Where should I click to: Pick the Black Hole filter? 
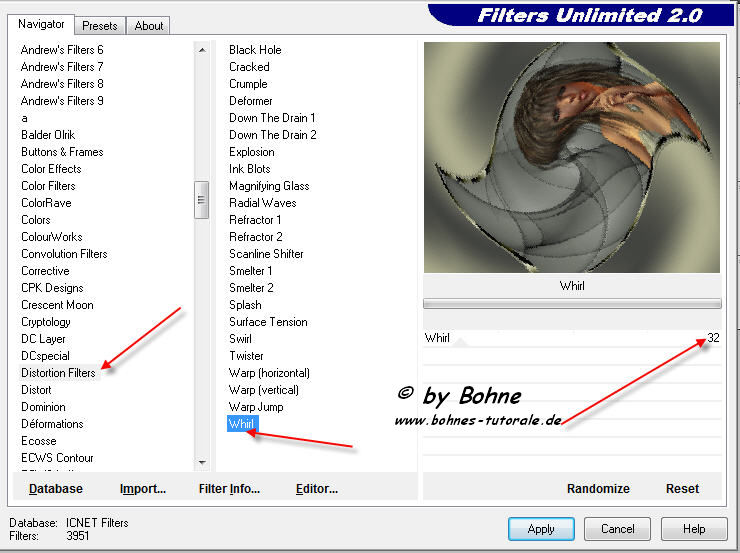coord(255,50)
